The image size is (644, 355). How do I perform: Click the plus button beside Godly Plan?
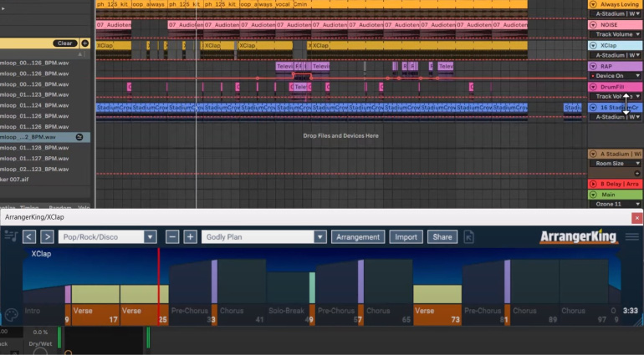click(190, 236)
